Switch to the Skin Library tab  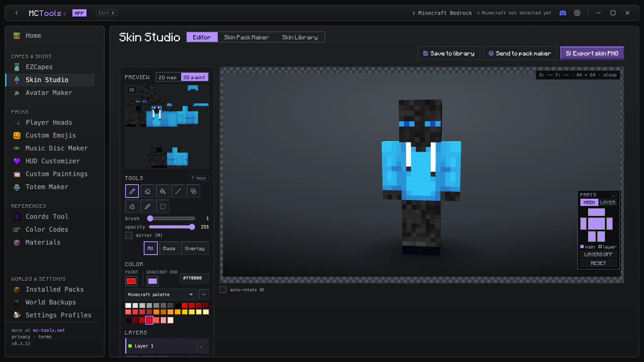click(x=300, y=37)
